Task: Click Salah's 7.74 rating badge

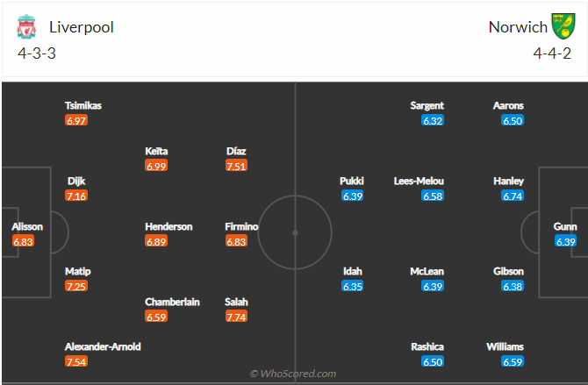Action: pyautogui.click(x=236, y=317)
